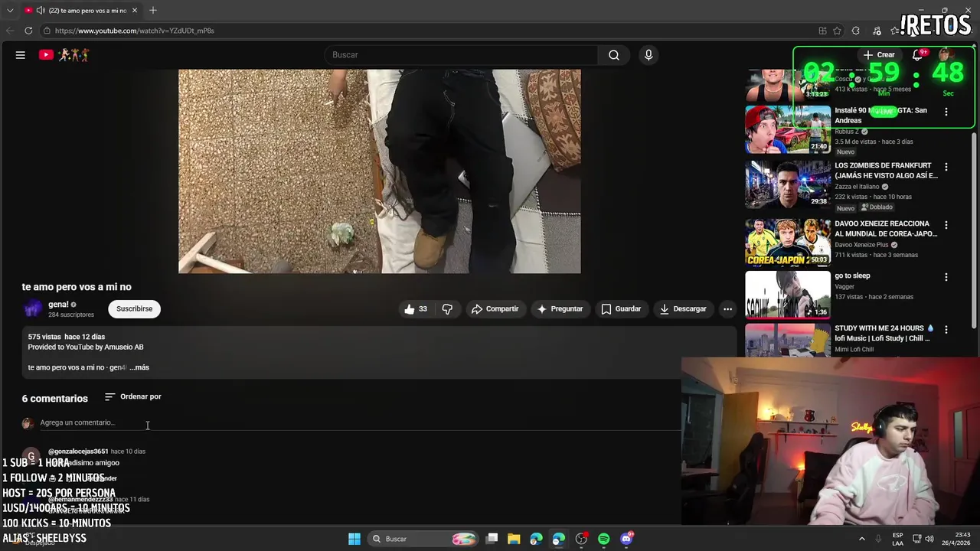Download the video via Descargar
Screen dimensions: 980x551
(x=683, y=309)
